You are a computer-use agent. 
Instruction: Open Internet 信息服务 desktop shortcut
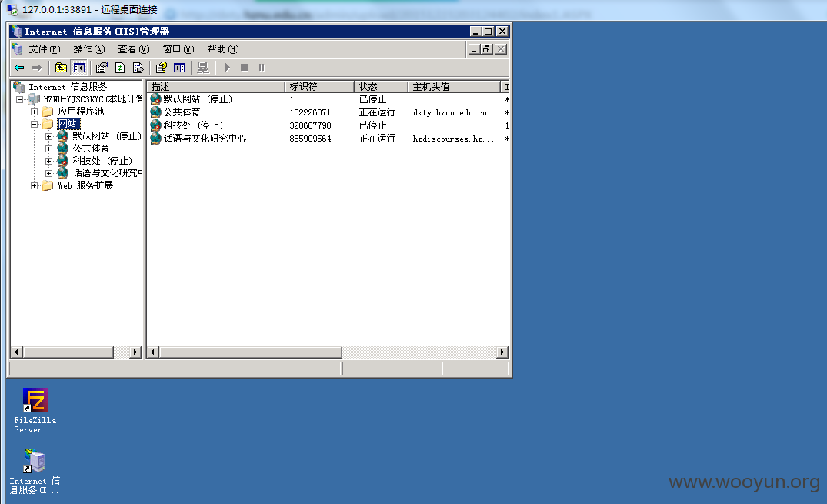tap(35, 471)
